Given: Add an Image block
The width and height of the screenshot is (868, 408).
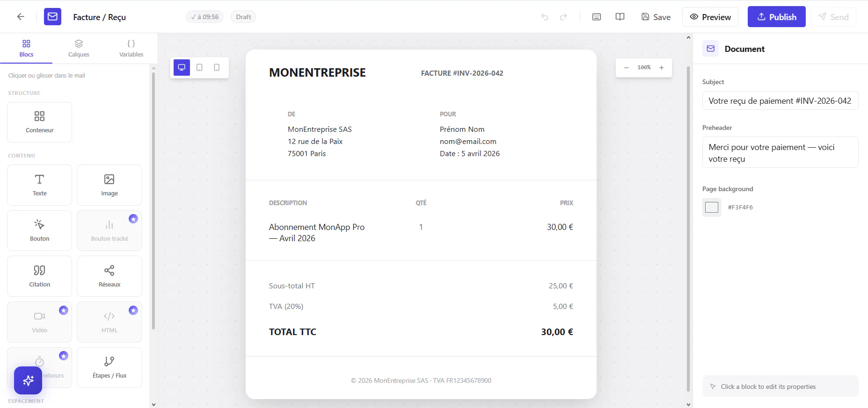Looking at the screenshot, I should [109, 185].
